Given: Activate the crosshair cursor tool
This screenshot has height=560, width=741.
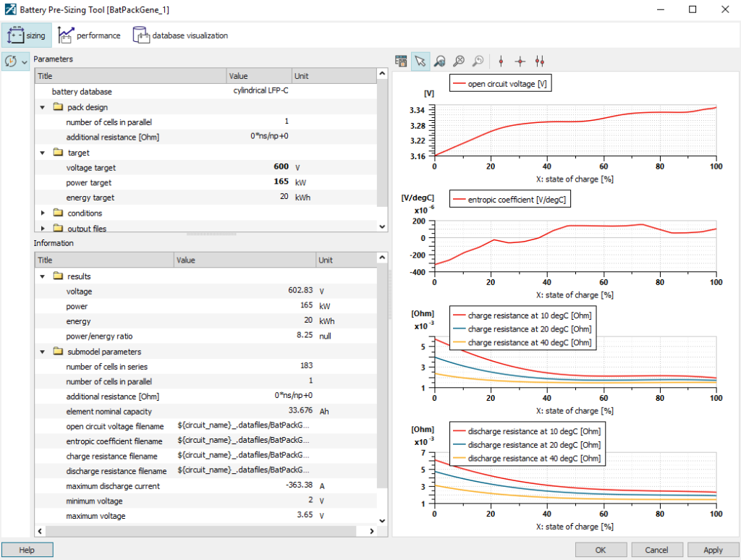Looking at the screenshot, I should point(520,61).
